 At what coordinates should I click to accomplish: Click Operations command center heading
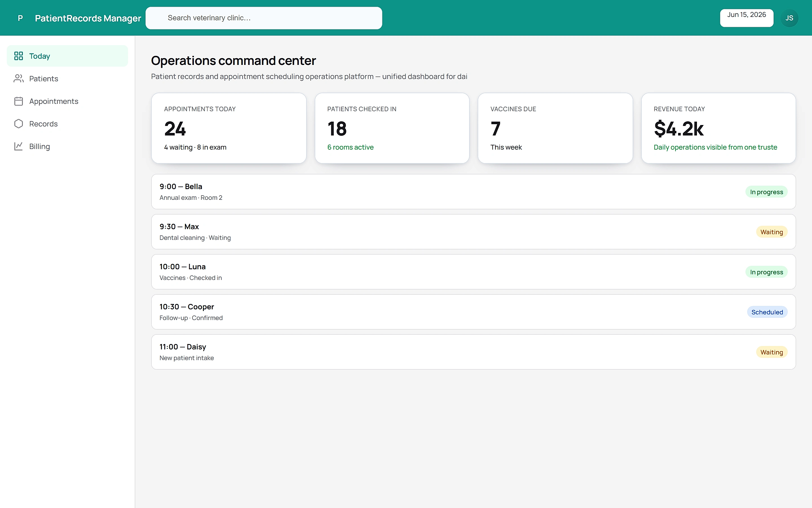click(233, 60)
